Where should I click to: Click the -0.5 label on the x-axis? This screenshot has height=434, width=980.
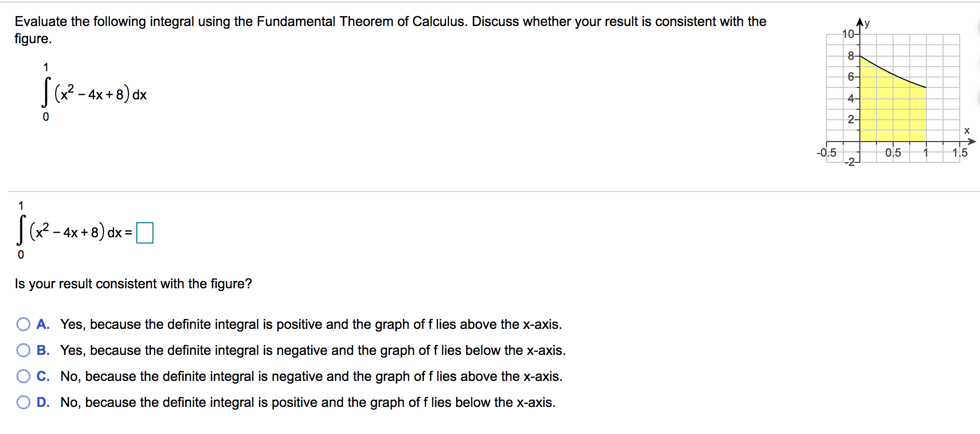[x=827, y=152]
